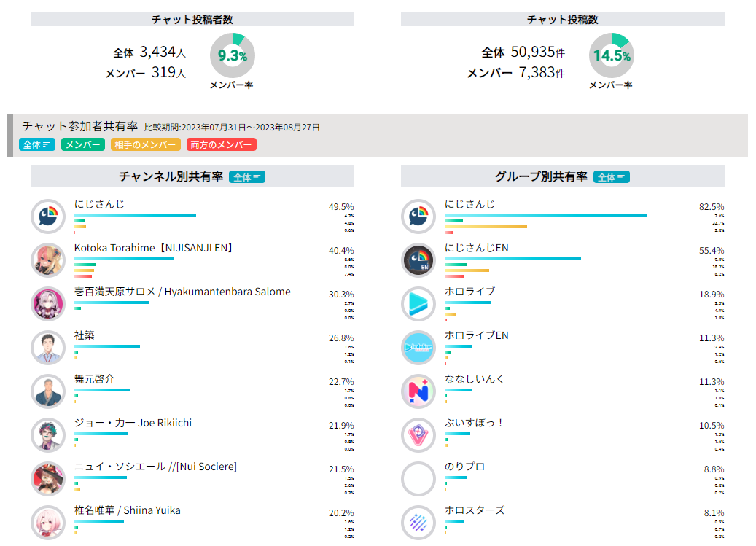The image size is (756, 546).
Task: Open the Nui Sociere channel link
Action: (x=155, y=467)
